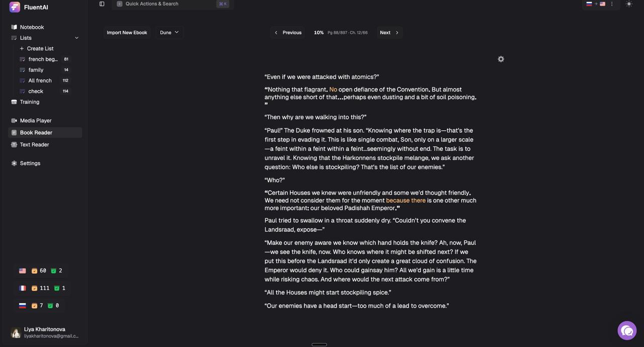This screenshot has width=644, height=347.
Task: Collapse the Lists section chevron
Action: 76,38
